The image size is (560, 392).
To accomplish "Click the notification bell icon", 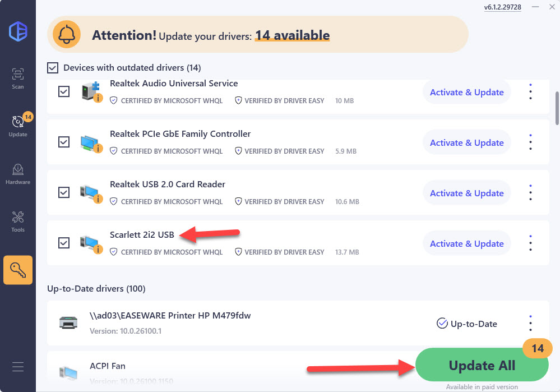I will (x=67, y=35).
